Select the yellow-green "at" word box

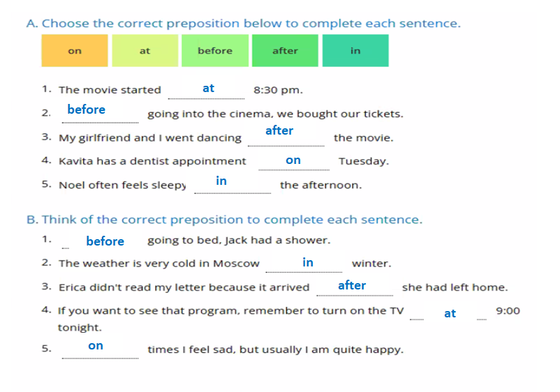(145, 51)
